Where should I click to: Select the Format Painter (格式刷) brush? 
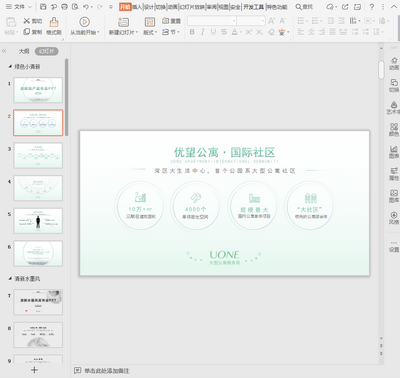(x=54, y=26)
